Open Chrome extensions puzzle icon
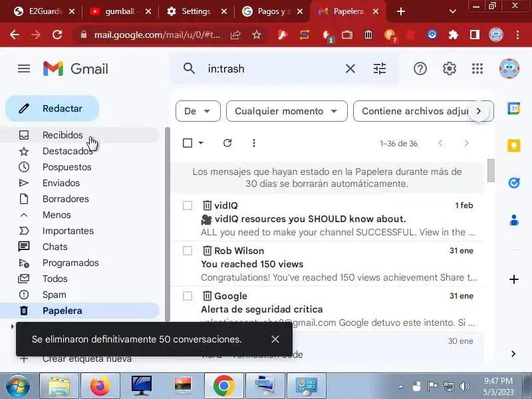Viewport: 532px width, 399px height. 454,35
